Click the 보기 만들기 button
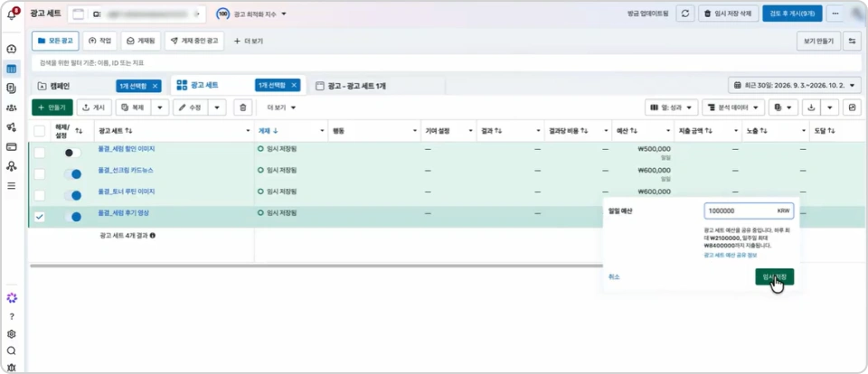 (819, 41)
